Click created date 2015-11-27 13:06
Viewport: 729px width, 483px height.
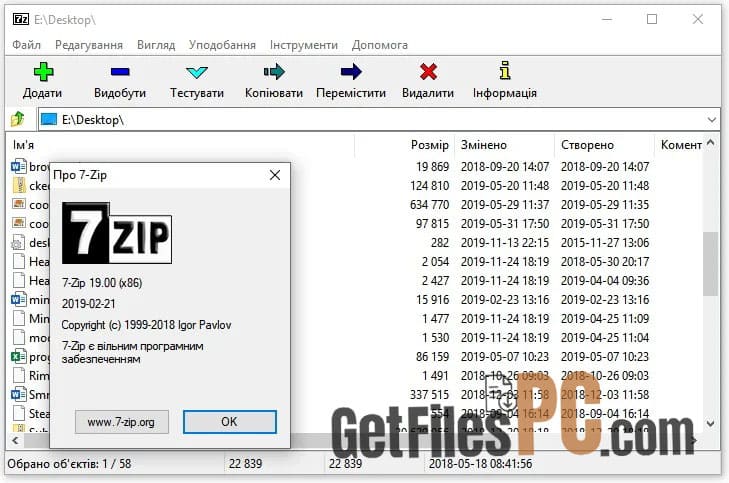[605, 243]
